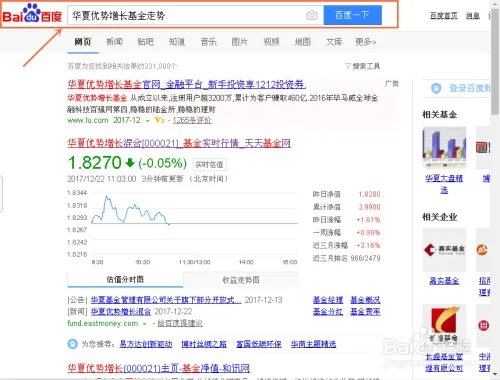Open 天天基金网 fund result title
Screen dimensions: 500x380
[179, 143]
